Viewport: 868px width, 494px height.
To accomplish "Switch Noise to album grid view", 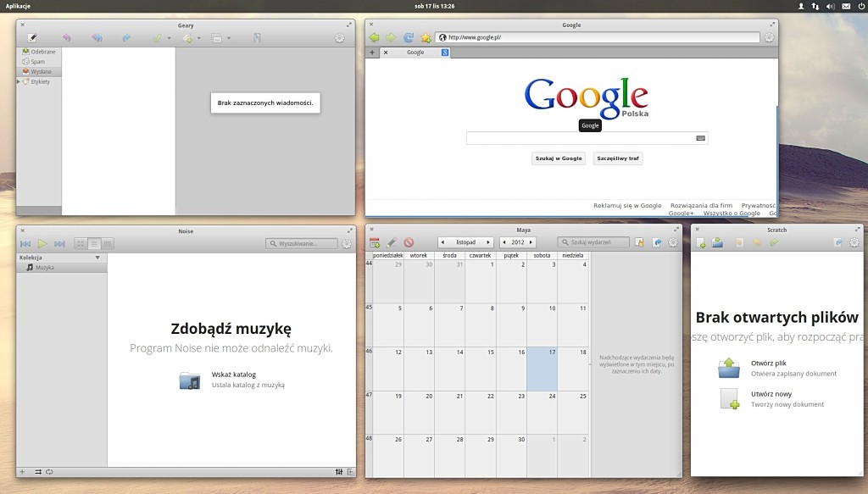I will [x=81, y=243].
